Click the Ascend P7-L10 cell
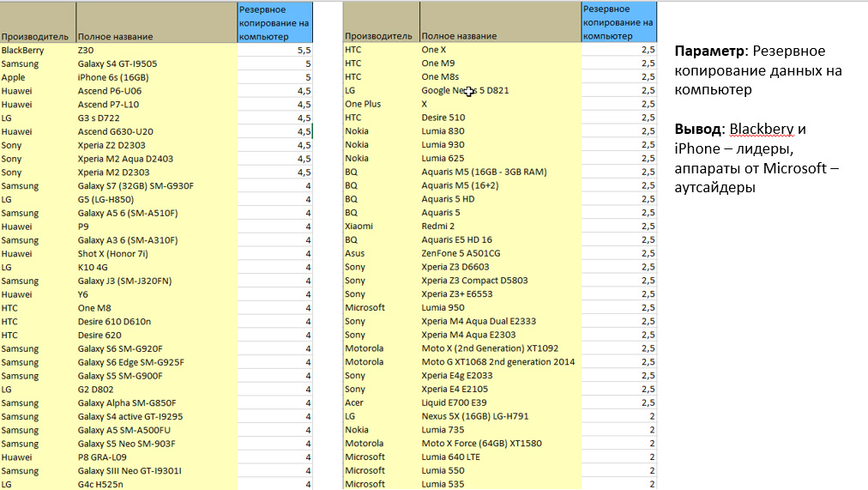The height and width of the screenshot is (490, 868). pyautogui.click(x=157, y=105)
